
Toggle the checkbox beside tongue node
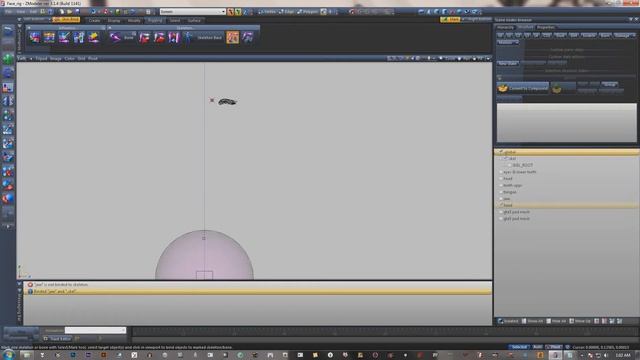coord(501,192)
